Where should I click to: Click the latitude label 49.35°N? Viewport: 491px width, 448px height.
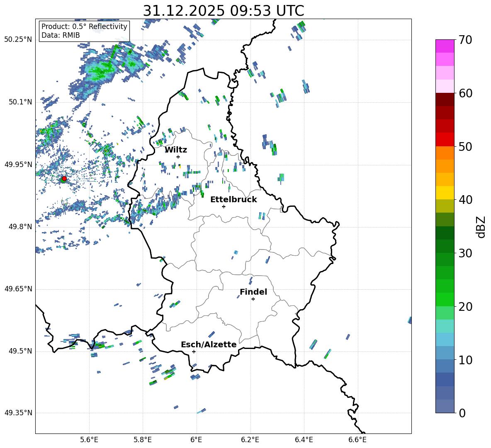point(18,413)
